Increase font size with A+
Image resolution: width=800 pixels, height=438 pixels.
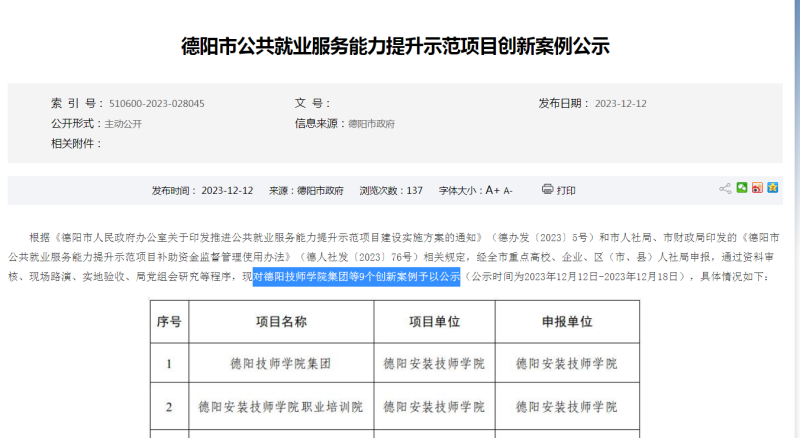(492, 190)
